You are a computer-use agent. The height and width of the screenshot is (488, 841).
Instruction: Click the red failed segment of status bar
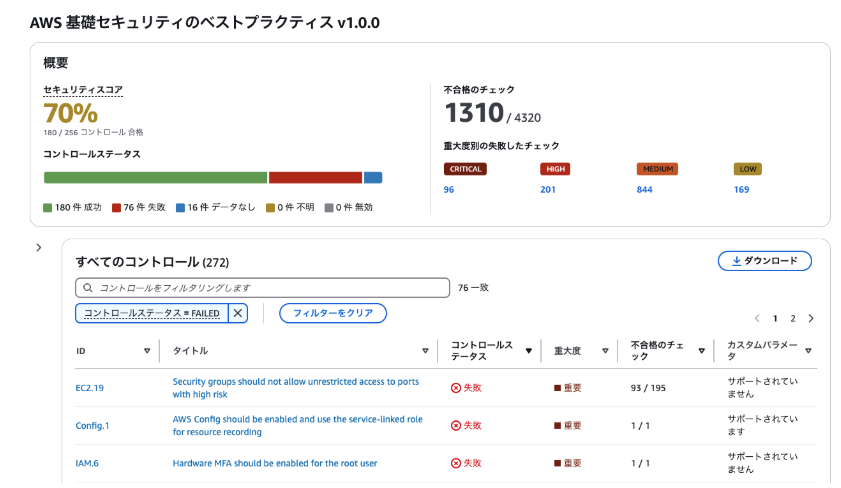click(315, 178)
